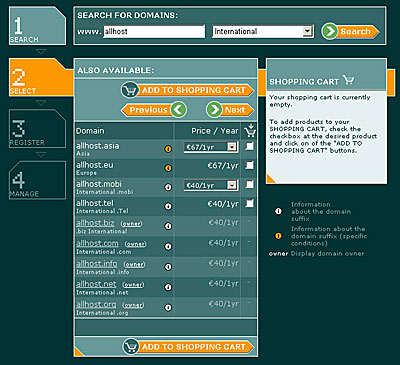Click the allhost.mobi domain name text
400x365 pixels.
click(x=99, y=184)
